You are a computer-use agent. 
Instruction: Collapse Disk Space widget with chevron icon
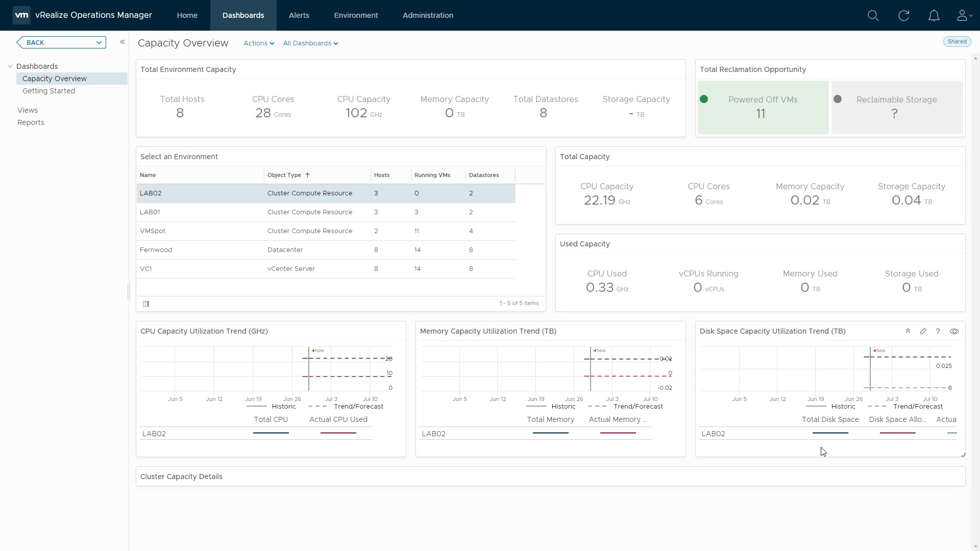908,331
